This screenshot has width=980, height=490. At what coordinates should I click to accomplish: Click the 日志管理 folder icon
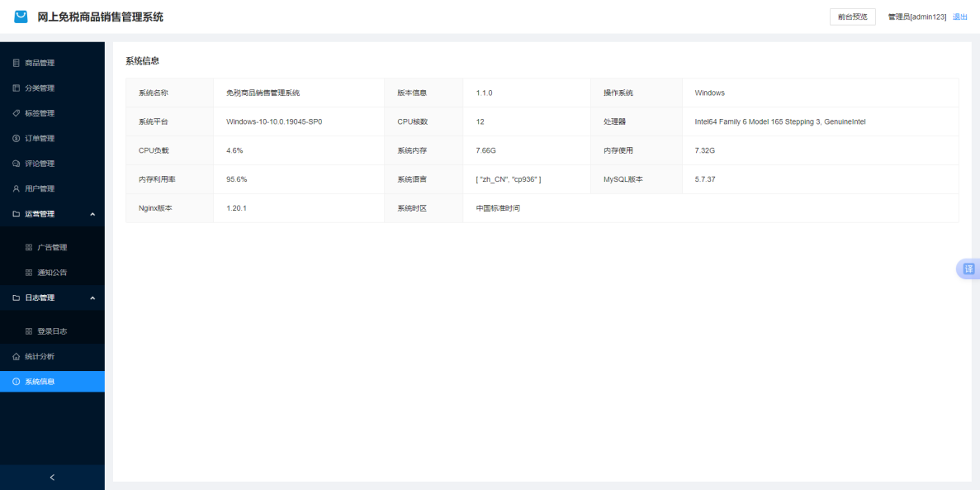17,297
